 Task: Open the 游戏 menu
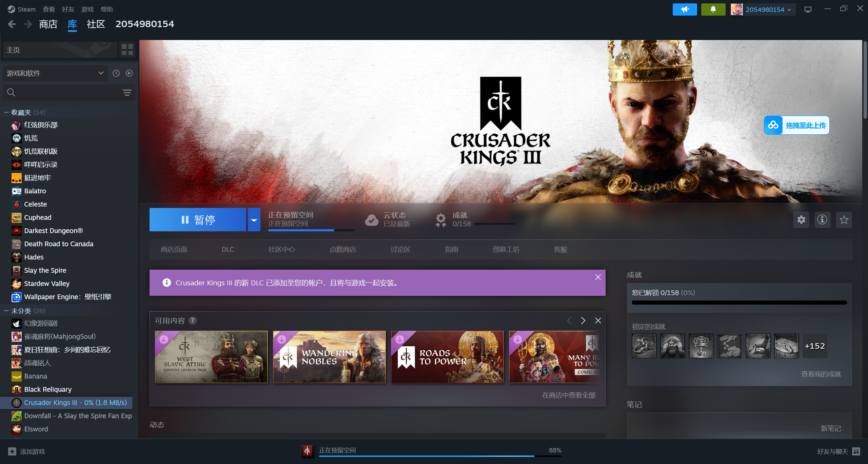[x=87, y=9]
